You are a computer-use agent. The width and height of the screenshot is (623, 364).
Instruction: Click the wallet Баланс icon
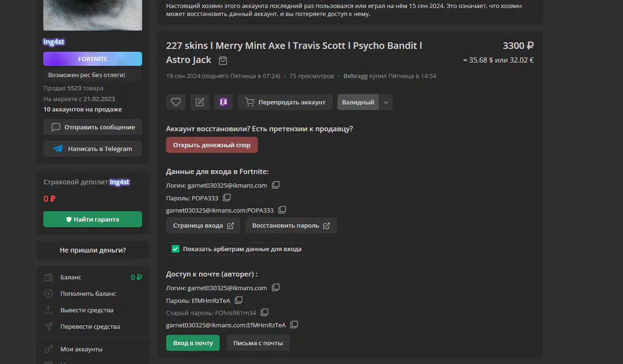point(48,277)
